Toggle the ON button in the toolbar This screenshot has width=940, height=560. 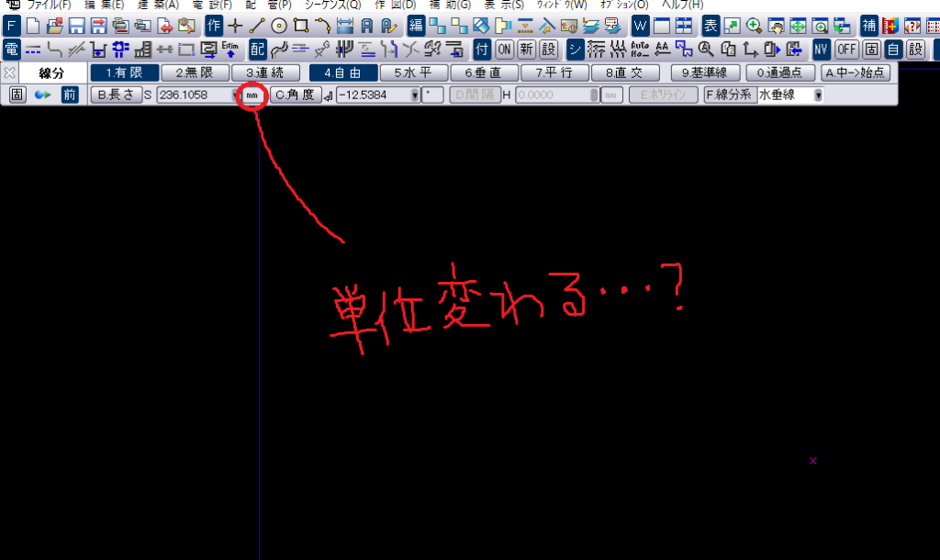[x=503, y=49]
